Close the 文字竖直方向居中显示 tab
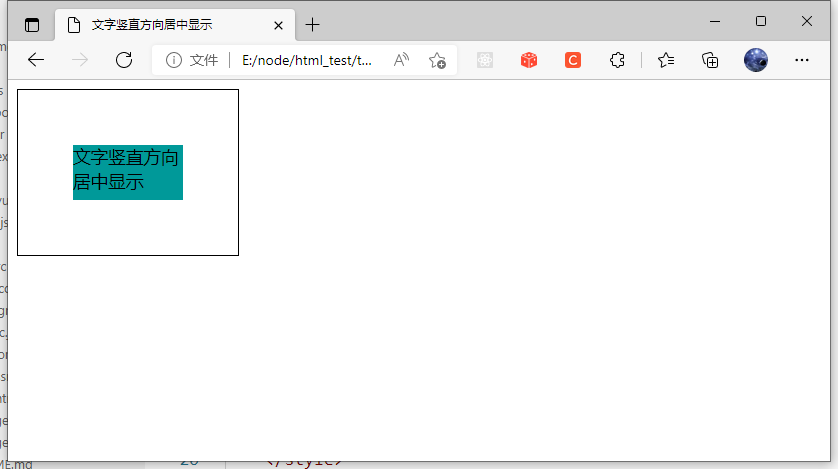Image resolution: width=838 pixels, height=469 pixels. [x=278, y=25]
